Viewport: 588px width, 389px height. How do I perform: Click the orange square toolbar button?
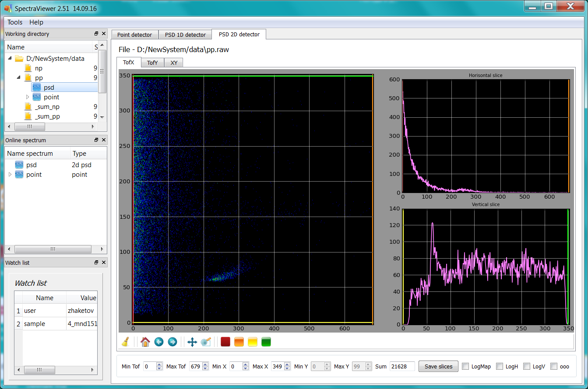click(x=239, y=342)
